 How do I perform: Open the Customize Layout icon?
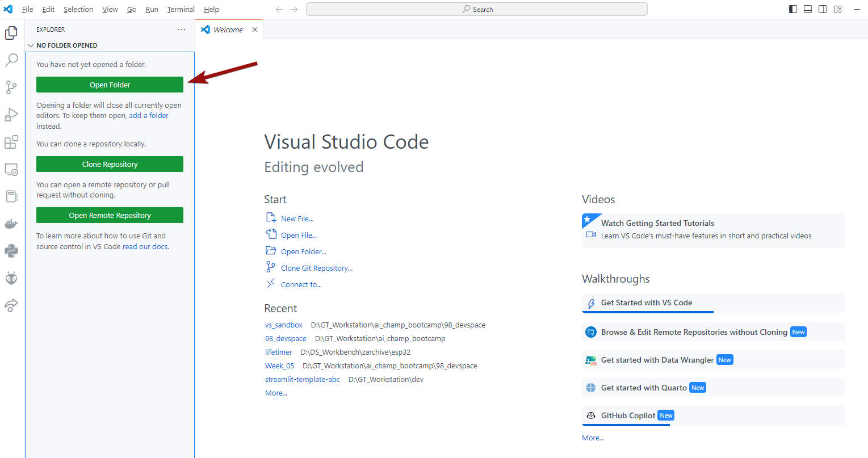click(x=837, y=9)
